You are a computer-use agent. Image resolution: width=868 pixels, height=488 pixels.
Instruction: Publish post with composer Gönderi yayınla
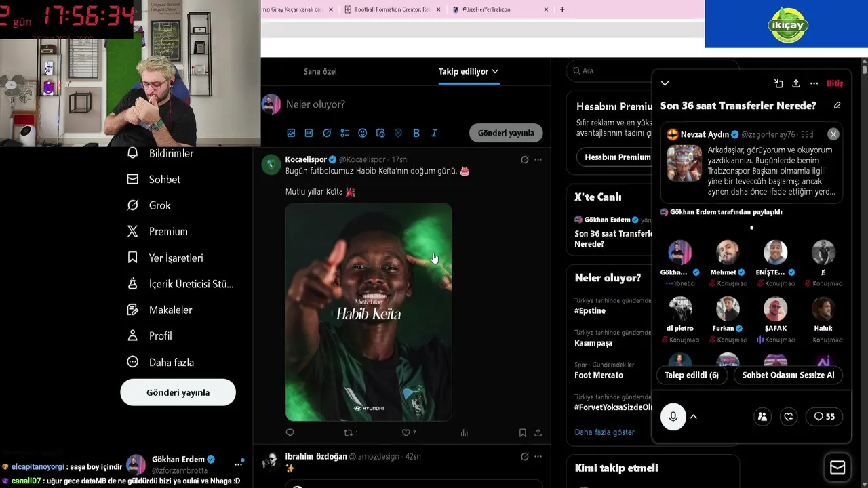coord(506,133)
